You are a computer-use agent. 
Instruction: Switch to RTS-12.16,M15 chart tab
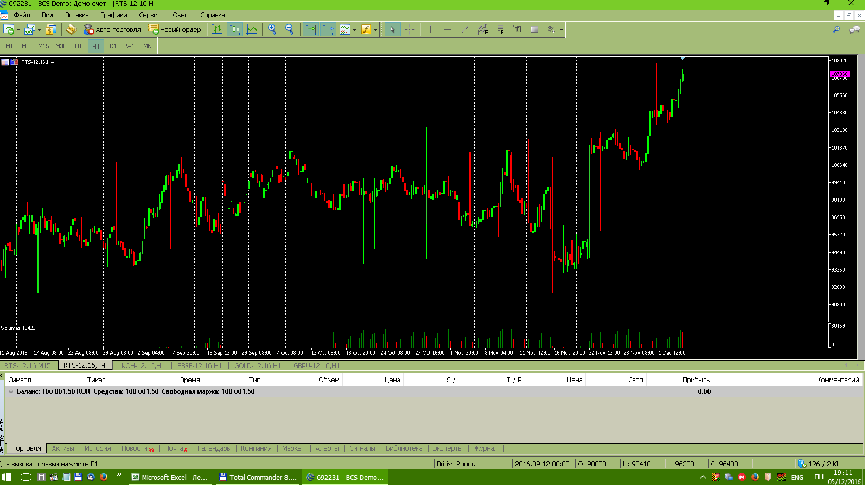click(28, 365)
